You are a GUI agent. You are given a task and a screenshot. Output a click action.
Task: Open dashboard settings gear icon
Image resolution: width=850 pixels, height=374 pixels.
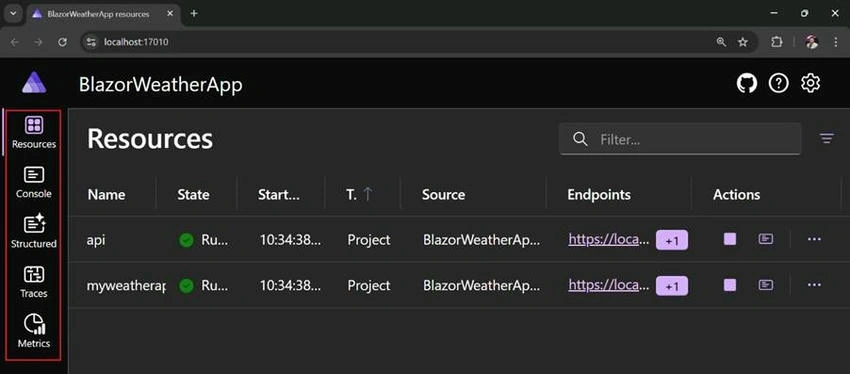pos(810,83)
